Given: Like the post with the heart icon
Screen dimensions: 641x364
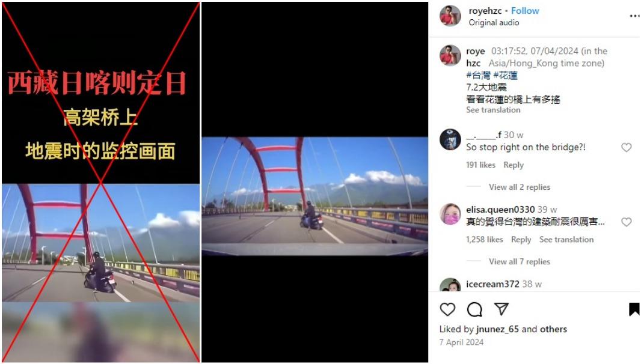Looking at the screenshot, I should [x=447, y=309].
